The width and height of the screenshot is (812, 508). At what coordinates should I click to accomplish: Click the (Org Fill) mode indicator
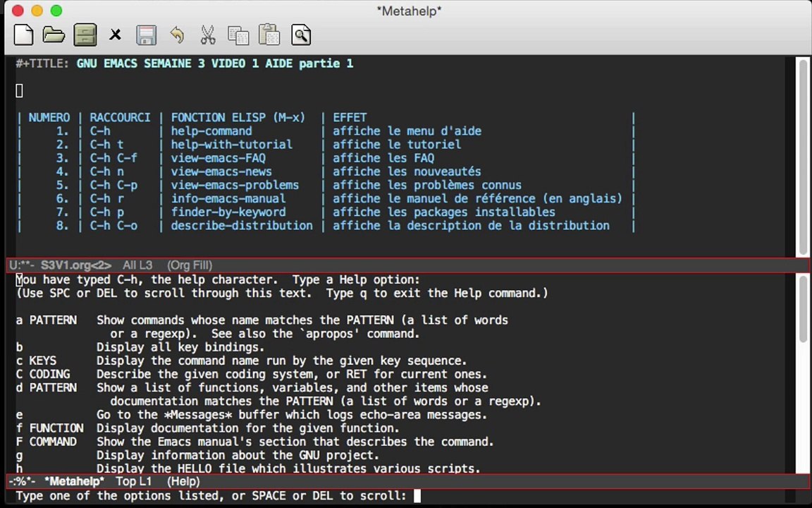190,265
